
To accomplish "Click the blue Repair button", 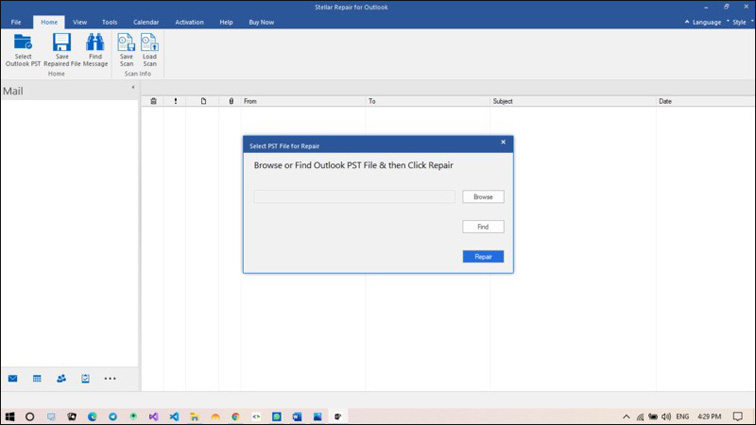I will [483, 257].
